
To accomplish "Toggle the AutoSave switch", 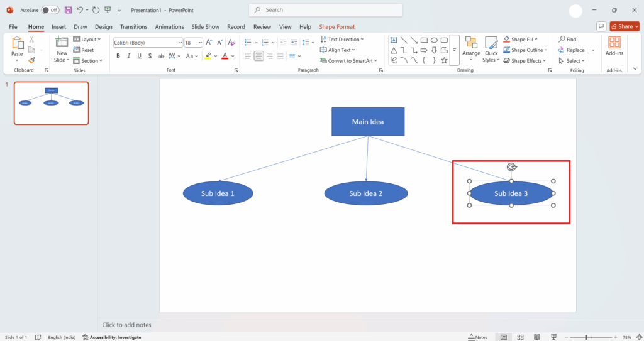I will pos(50,10).
